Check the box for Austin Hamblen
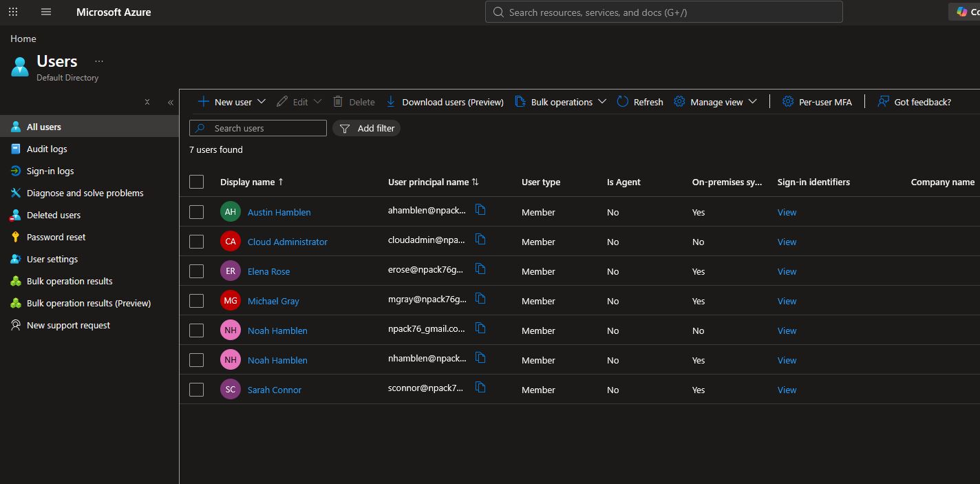980x484 pixels. (196, 212)
